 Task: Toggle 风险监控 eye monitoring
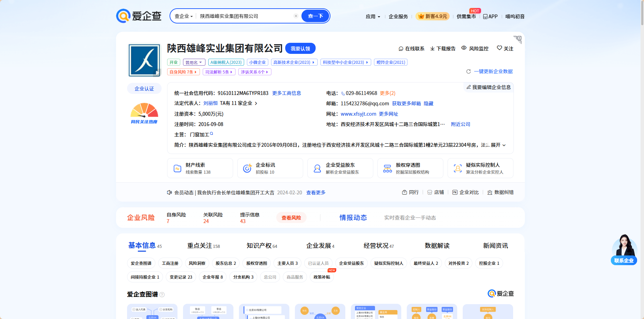coord(464,48)
